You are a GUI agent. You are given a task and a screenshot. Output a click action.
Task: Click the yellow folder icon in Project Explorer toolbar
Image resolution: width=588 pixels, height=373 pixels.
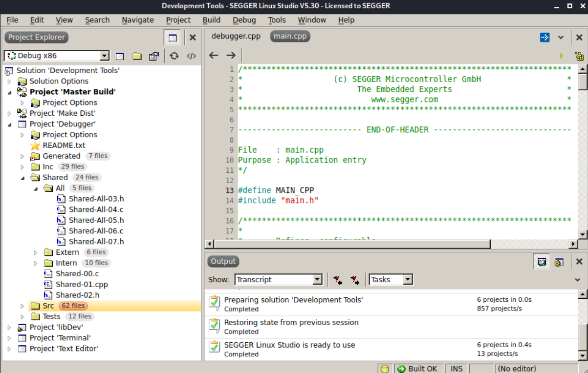pos(137,56)
